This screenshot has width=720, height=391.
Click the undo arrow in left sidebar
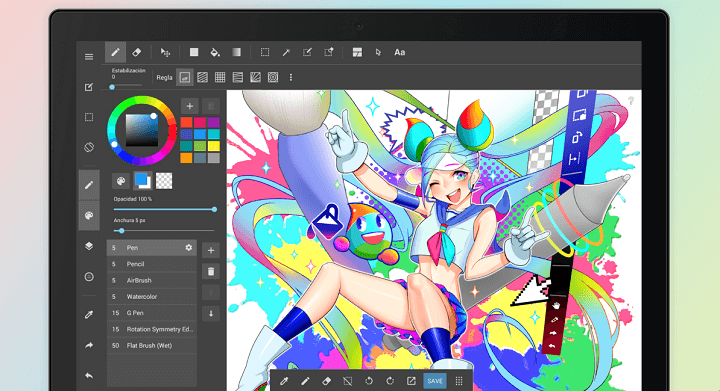89,375
